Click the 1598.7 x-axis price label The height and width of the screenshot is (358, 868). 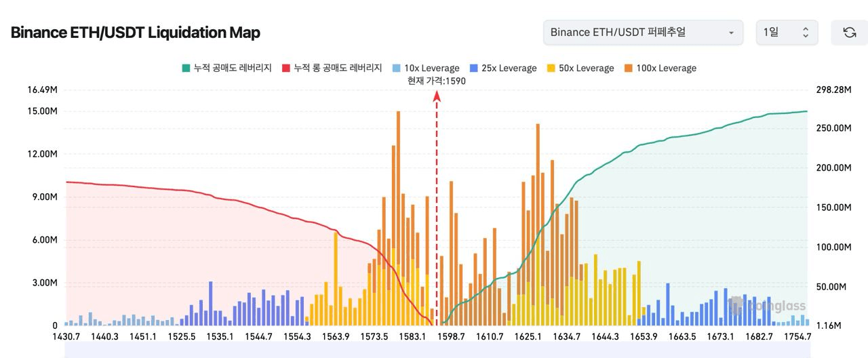(x=451, y=337)
